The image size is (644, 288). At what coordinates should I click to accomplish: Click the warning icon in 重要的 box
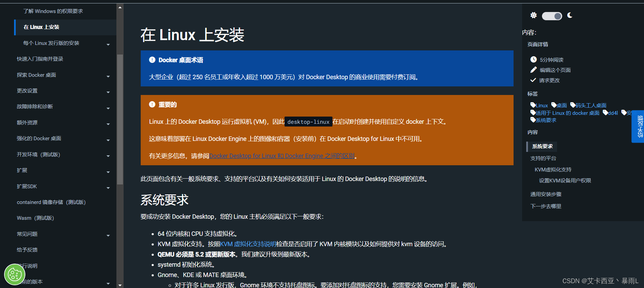tap(152, 104)
